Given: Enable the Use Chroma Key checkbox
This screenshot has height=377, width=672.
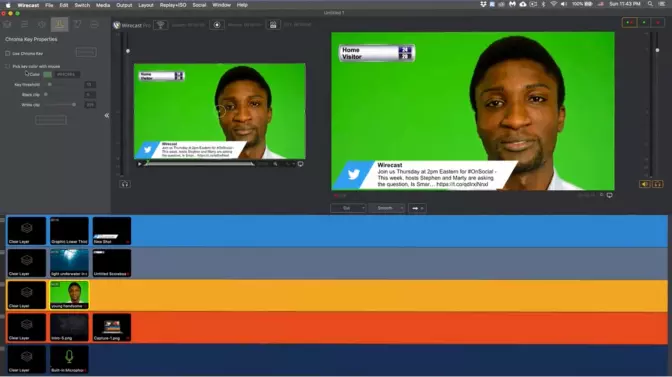Looking at the screenshot, I should pos(7,54).
